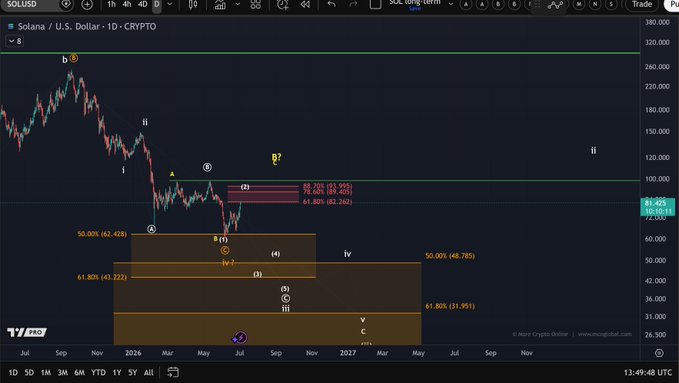Viewport: 679px width, 383px height.
Task: Switch to the 4D timeframe
Action: [x=142, y=4]
